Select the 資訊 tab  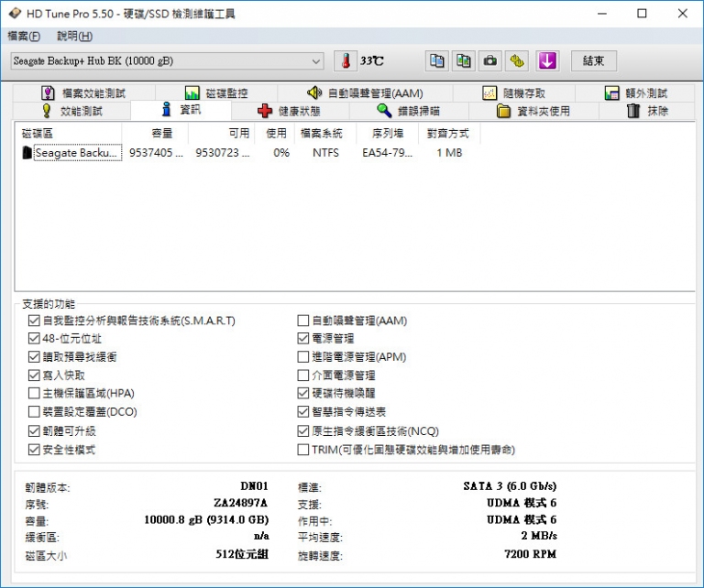[181, 109]
